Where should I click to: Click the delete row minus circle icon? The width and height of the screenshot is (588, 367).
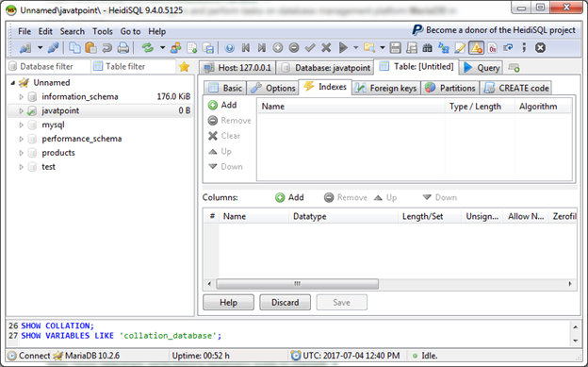pyautogui.click(x=294, y=48)
